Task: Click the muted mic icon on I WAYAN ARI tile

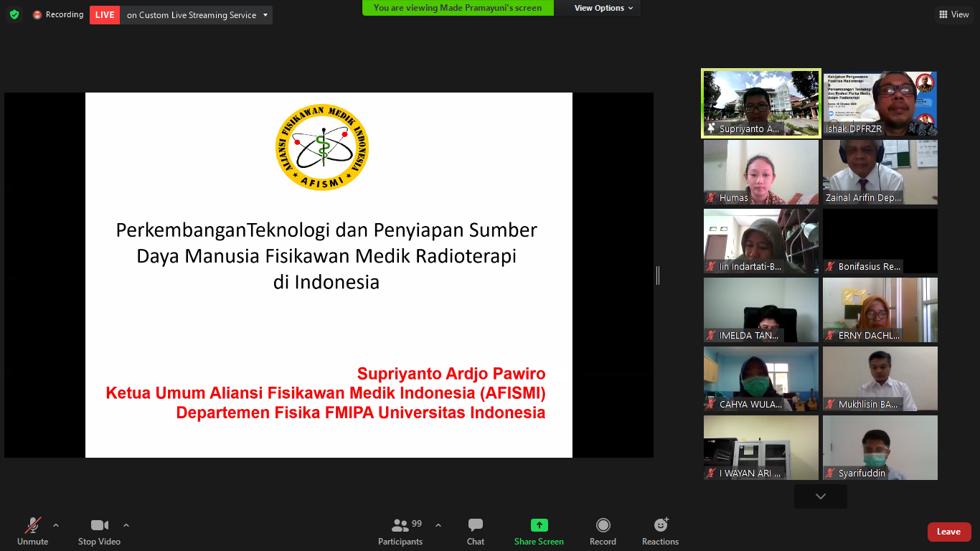Action: pos(712,474)
